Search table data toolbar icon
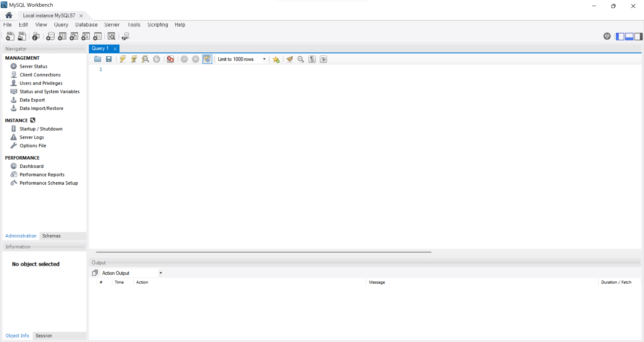Screen dimensions: 644x342 [x=111, y=36]
